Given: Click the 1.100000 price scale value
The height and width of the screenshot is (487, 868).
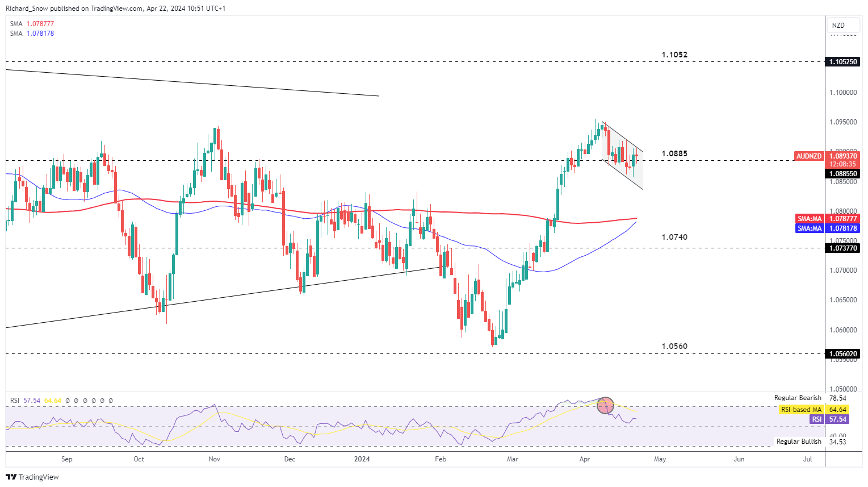Looking at the screenshot, I should 843,92.
